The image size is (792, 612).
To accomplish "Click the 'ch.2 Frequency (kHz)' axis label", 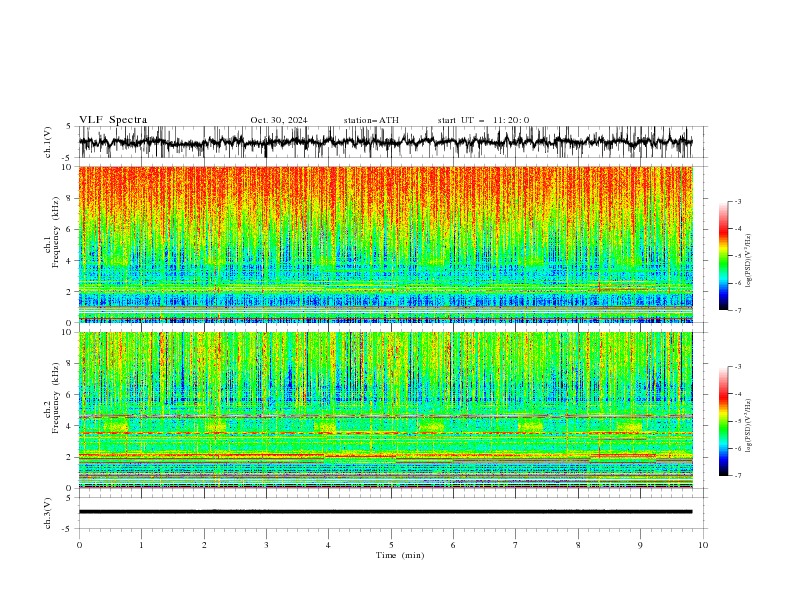I will tap(52, 396).
